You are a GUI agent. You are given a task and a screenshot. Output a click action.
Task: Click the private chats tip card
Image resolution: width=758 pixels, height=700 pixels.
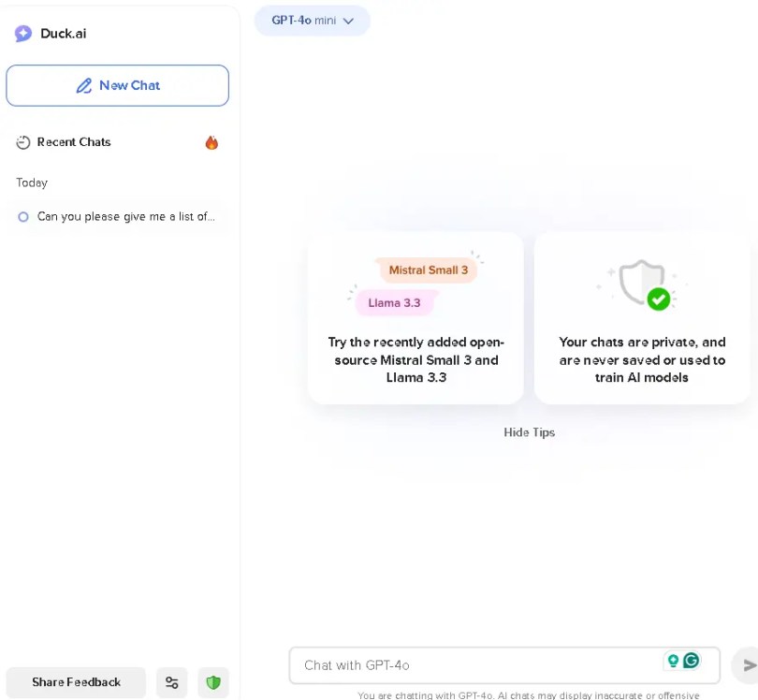(x=642, y=318)
